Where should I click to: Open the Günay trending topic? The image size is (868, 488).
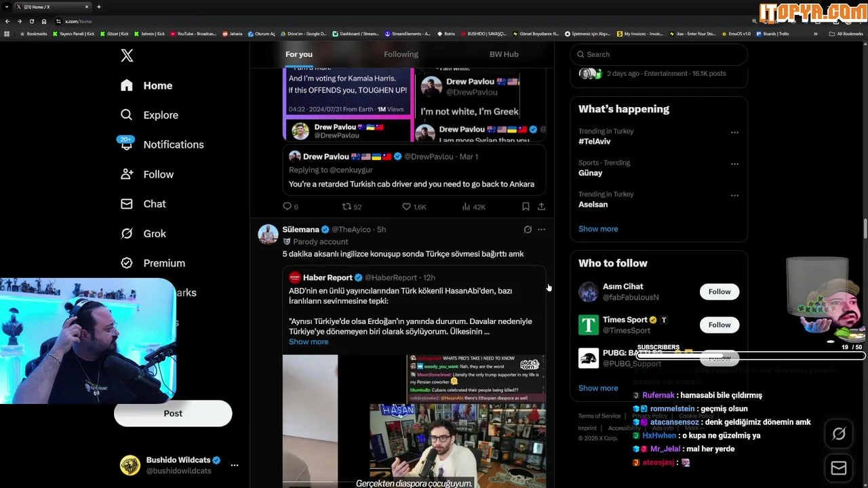tap(591, 173)
